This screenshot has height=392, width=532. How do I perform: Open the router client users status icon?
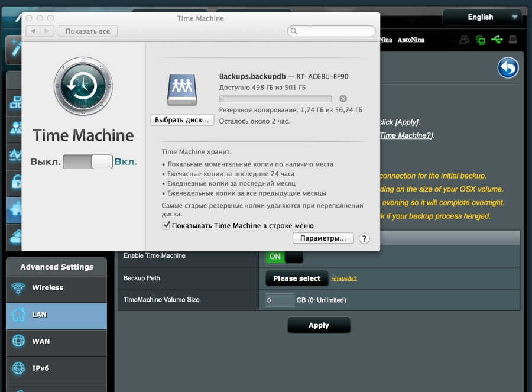[464, 40]
